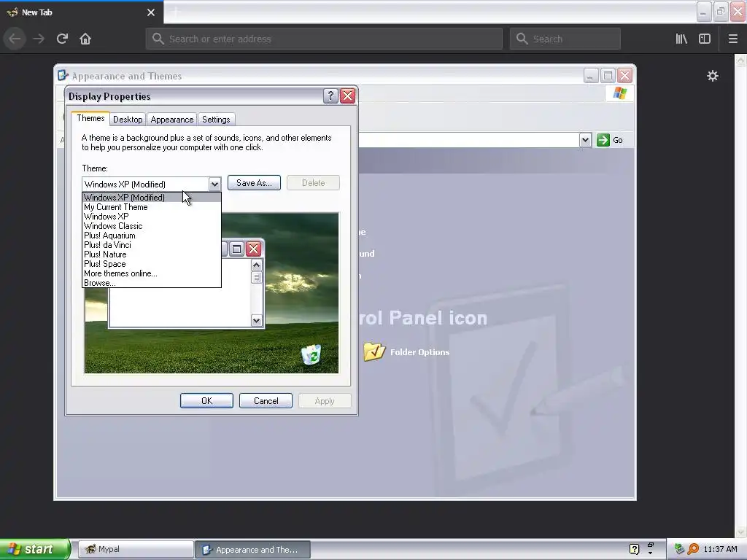Click the system clock 11:37 AM

click(x=720, y=549)
